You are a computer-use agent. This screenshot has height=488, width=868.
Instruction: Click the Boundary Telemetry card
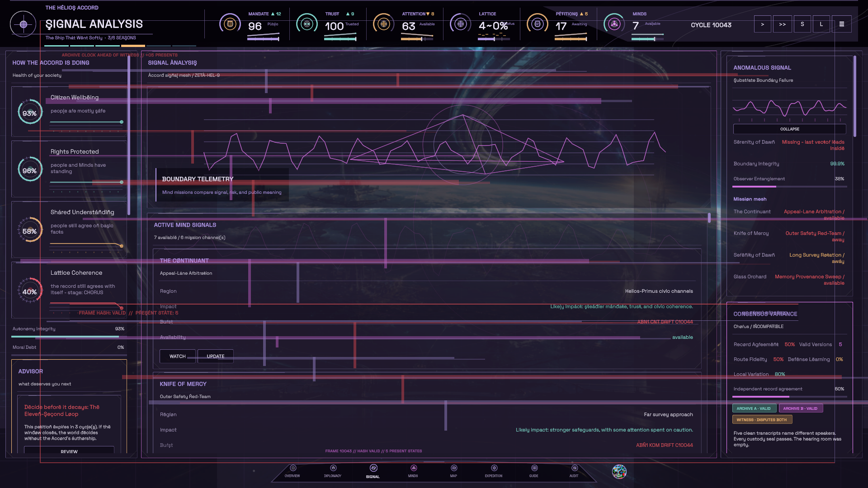point(222,185)
